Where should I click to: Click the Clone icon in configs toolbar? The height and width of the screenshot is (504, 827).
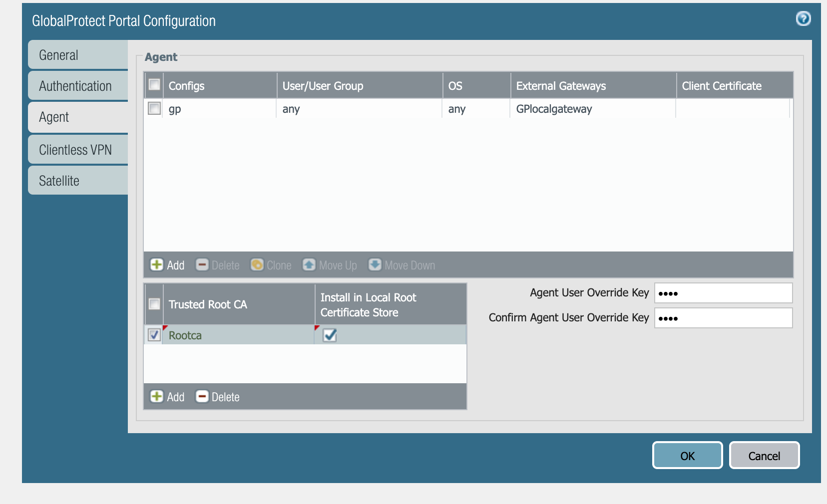click(257, 265)
